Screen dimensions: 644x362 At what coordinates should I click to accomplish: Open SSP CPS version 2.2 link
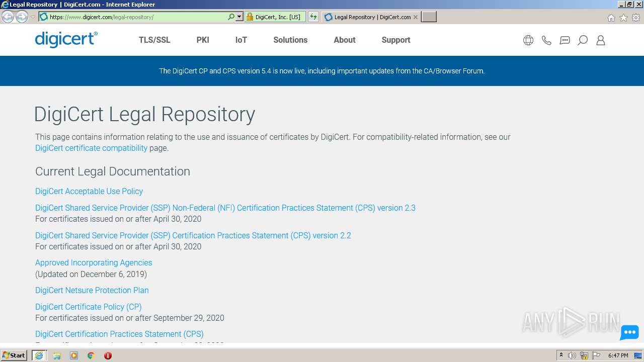(193, 235)
